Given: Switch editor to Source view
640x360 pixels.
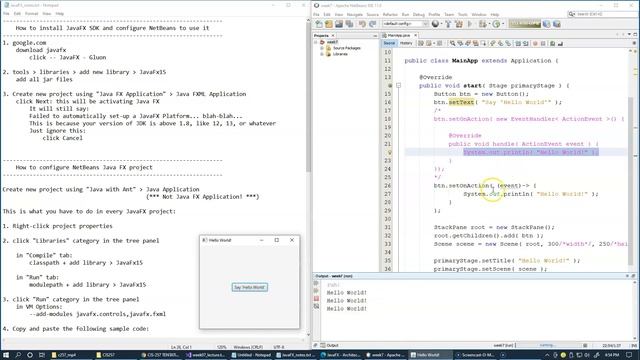Looking at the screenshot, I should pos(389,43).
